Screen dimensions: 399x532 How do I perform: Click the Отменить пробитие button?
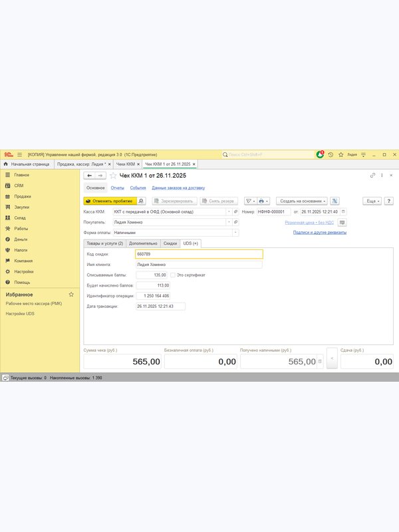[x=110, y=201]
